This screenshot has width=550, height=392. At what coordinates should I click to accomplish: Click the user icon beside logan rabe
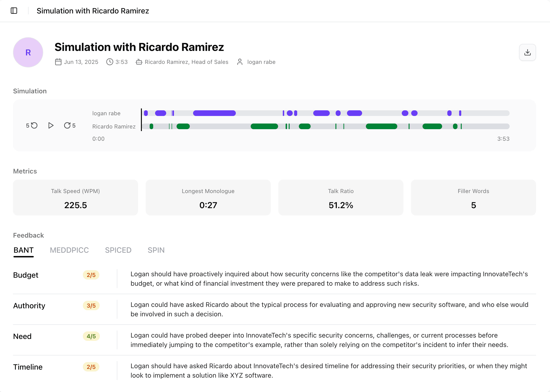(x=240, y=62)
